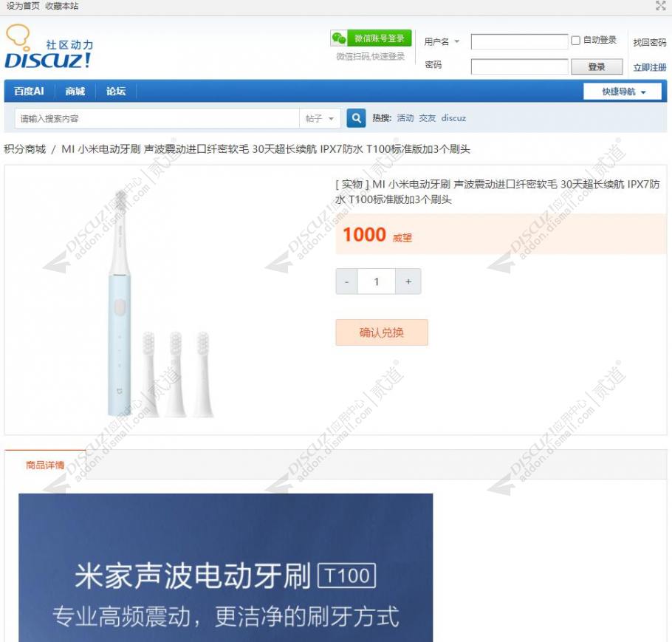Click the Discuz! logo

(x=49, y=47)
